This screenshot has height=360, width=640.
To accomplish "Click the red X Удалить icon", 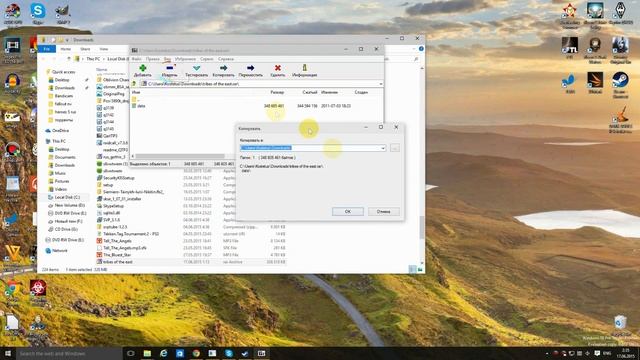I will 278,71.
